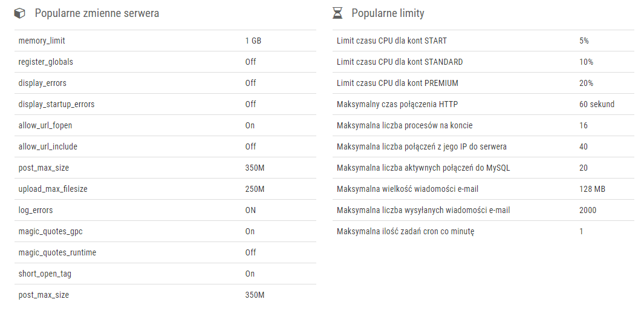Click the ON value for log_errors
This screenshot has width=644, height=322.
[250, 210]
